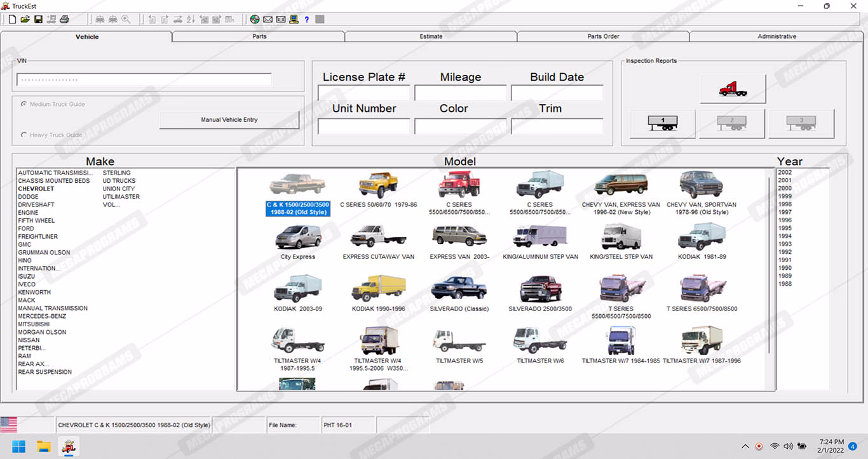The width and height of the screenshot is (868, 459).
Task: Click the New file toolbar icon
Action: point(12,20)
